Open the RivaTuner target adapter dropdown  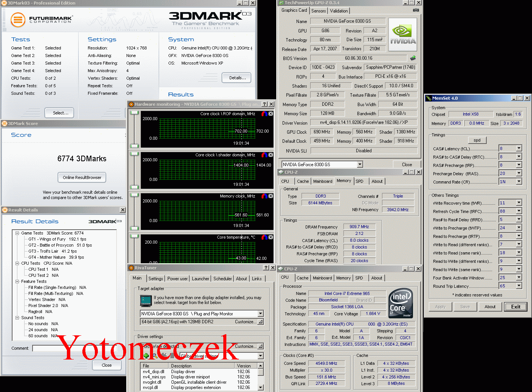[261, 313]
